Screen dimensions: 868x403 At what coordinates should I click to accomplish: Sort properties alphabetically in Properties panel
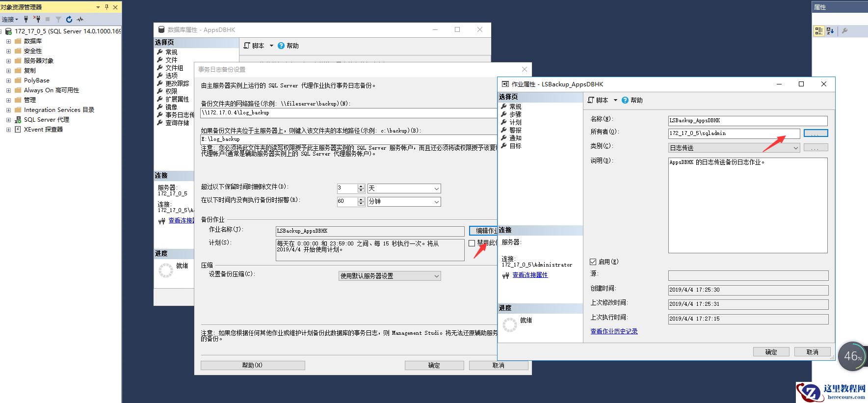coord(830,30)
